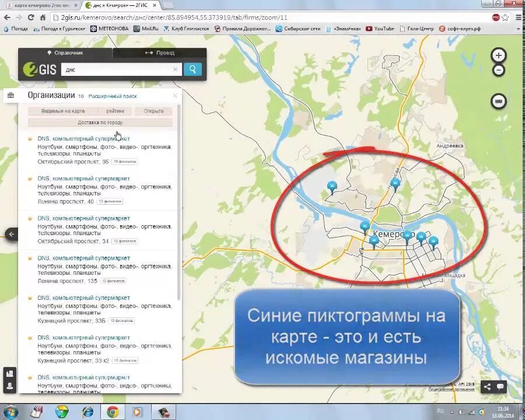Zoom out the map with the minus button
This screenshot has width=525, height=420.
[499, 71]
